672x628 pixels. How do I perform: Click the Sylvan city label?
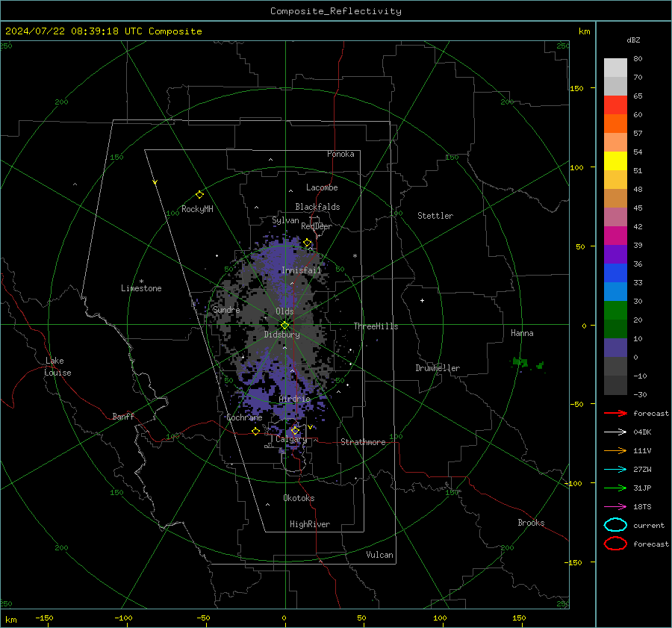[x=285, y=220]
